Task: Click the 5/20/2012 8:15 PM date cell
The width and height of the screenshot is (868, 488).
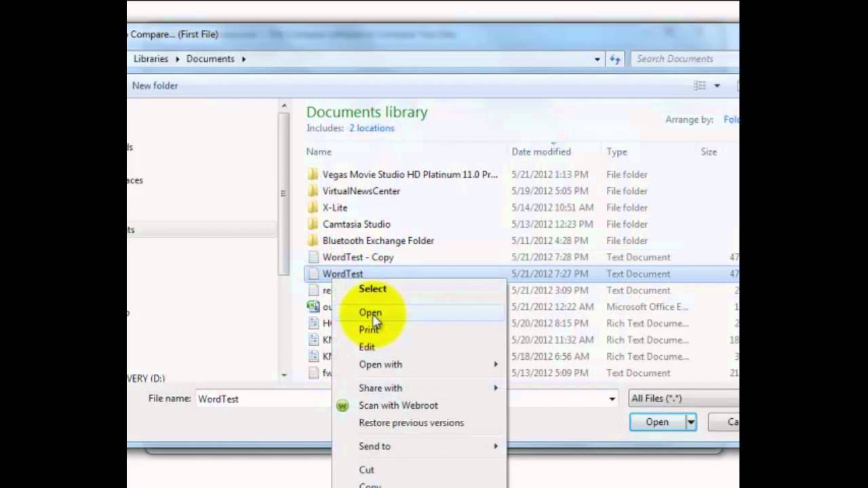Action: click(x=550, y=323)
